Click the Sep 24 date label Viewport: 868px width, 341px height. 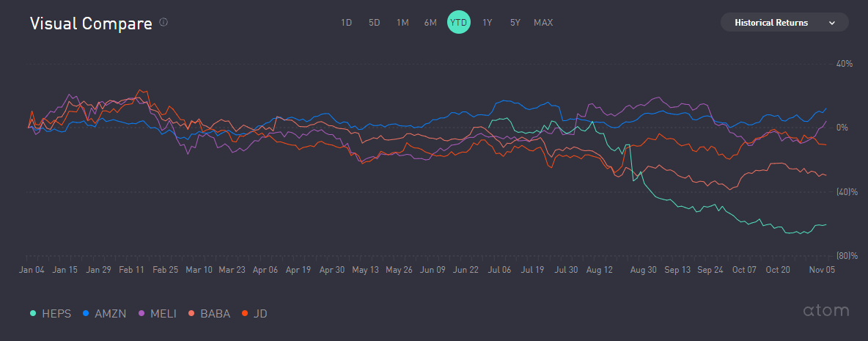(x=711, y=270)
